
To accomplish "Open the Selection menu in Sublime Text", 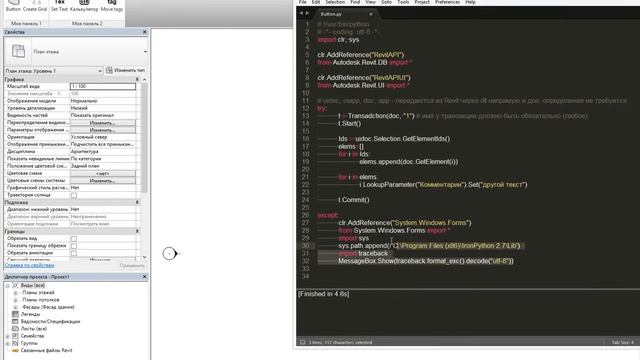I will pos(335,2).
